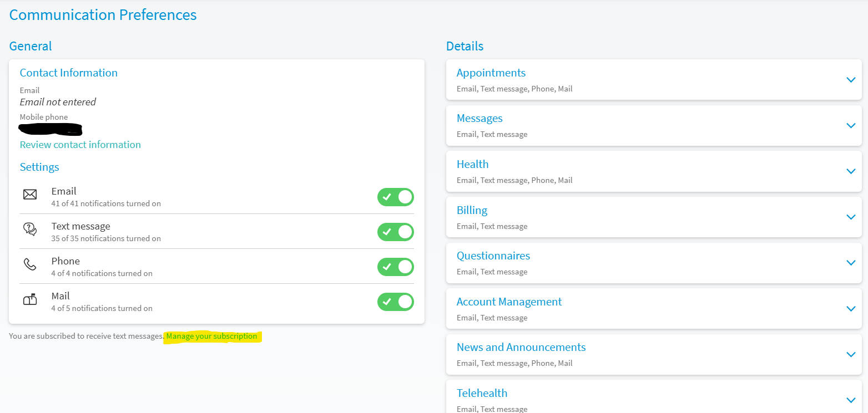
Task: Click Manage your subscription link
Action: [x=212, y=336]
